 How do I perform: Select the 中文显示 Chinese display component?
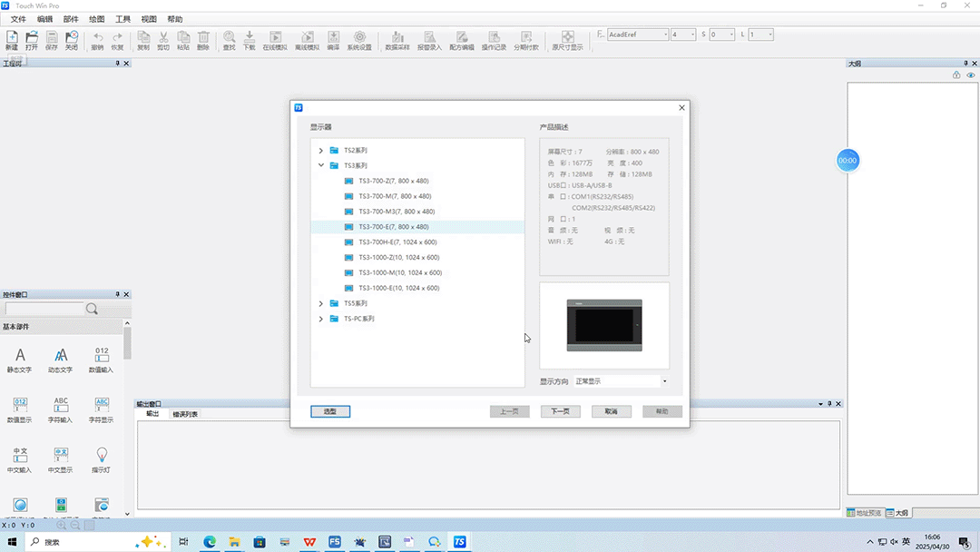[61, 460]
